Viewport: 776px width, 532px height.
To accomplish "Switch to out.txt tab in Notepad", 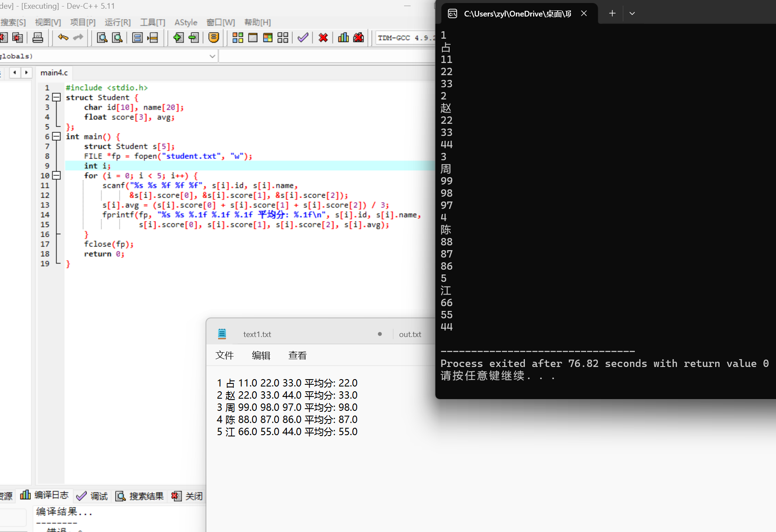I will coord(410,334).
